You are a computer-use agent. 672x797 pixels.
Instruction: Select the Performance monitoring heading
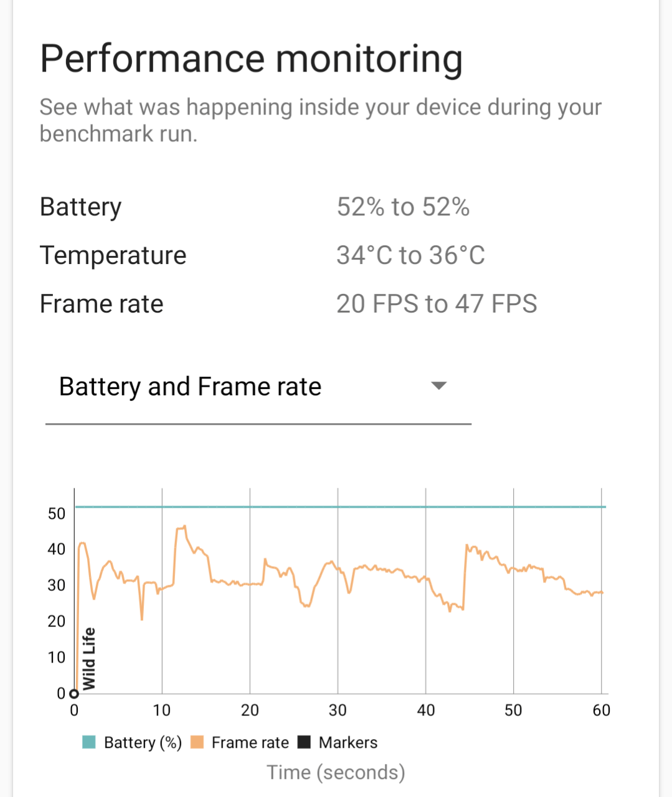tap(251, 58)
